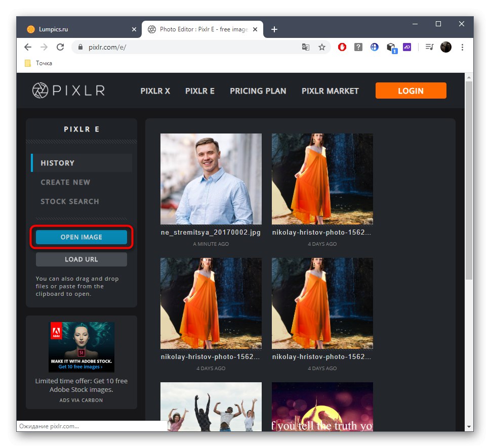490x448 pixels.
Task: Click the cube extension with badge 1
Action: point(391,48)
